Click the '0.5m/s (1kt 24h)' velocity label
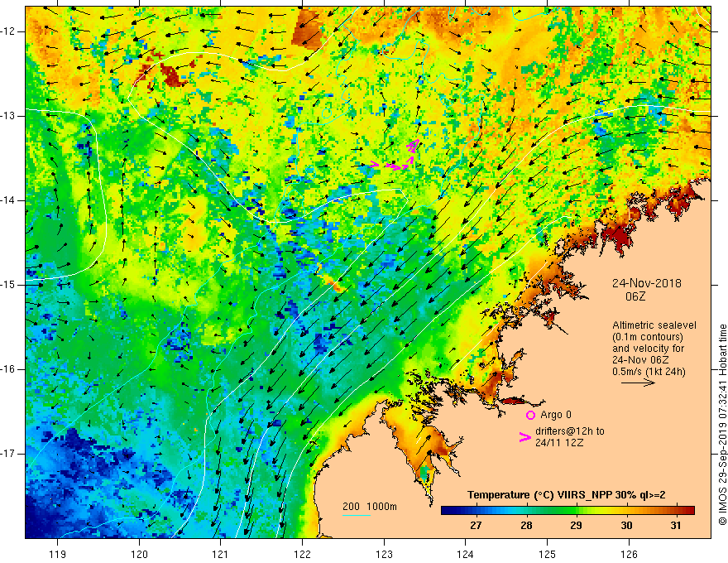728x563 pixels. tap(649, 372)
